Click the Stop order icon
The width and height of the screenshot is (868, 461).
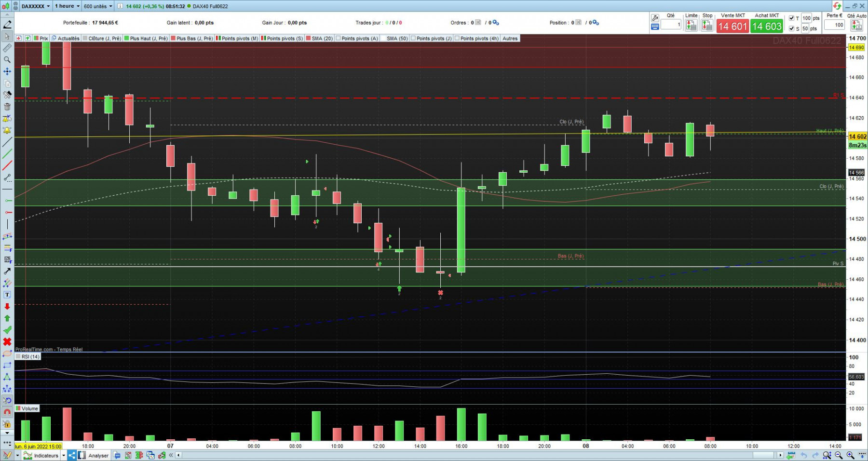click(x=707, y=26)
